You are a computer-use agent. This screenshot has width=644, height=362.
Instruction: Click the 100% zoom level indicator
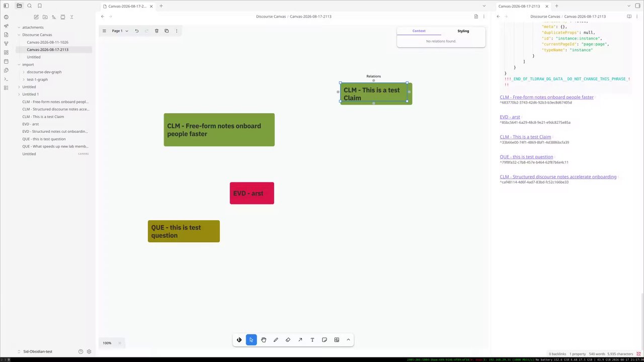(x=107, y=343)
